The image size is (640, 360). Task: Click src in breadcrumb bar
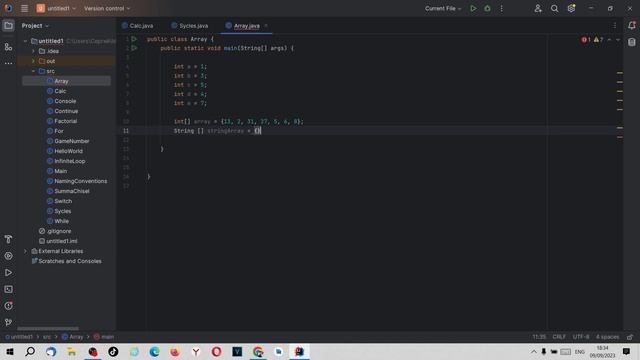pos(47,337)
